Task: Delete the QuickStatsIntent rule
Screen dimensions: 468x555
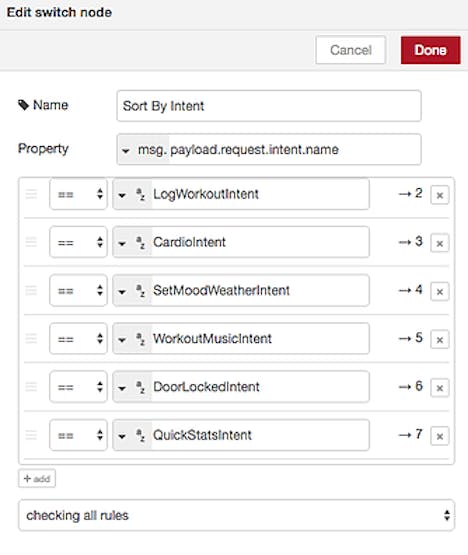Action: 440,436
